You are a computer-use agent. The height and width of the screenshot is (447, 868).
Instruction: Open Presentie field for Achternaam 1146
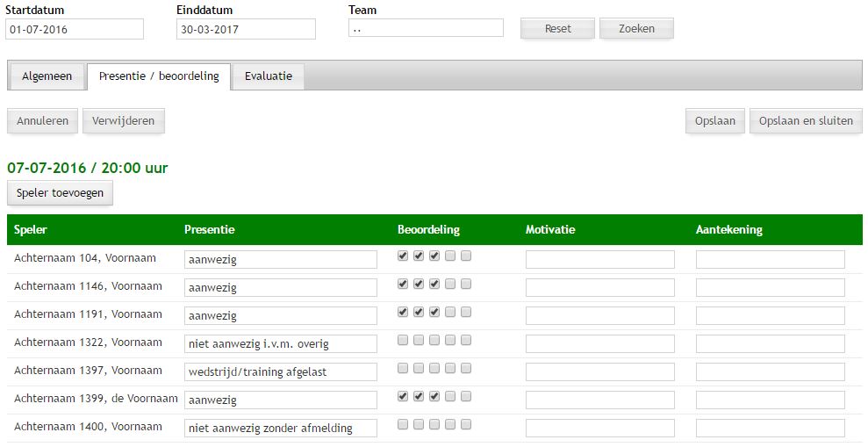(281, 287)
